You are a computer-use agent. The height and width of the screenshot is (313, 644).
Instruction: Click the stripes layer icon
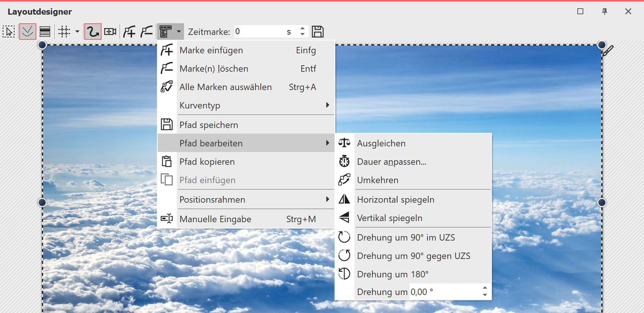(x=44, y=31)
